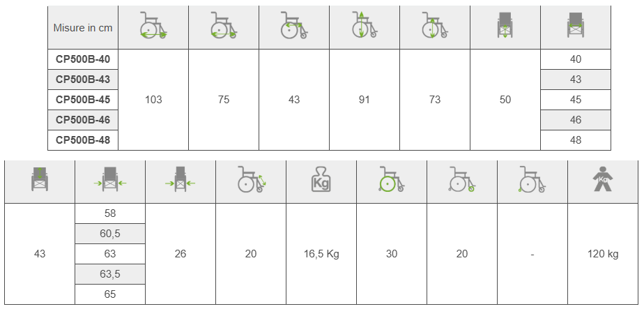Click the Misure in cm header cell
Viewport: 644px width, 309px height.
pos(83,28)
